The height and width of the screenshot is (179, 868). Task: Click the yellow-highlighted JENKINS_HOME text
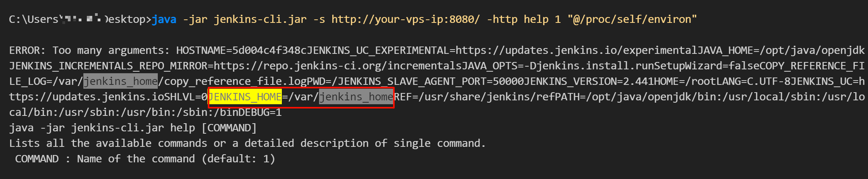coord(245,97)
